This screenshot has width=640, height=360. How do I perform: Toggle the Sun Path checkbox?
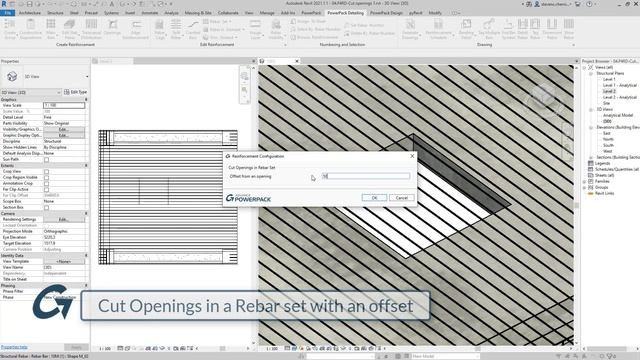pos(46,159)
